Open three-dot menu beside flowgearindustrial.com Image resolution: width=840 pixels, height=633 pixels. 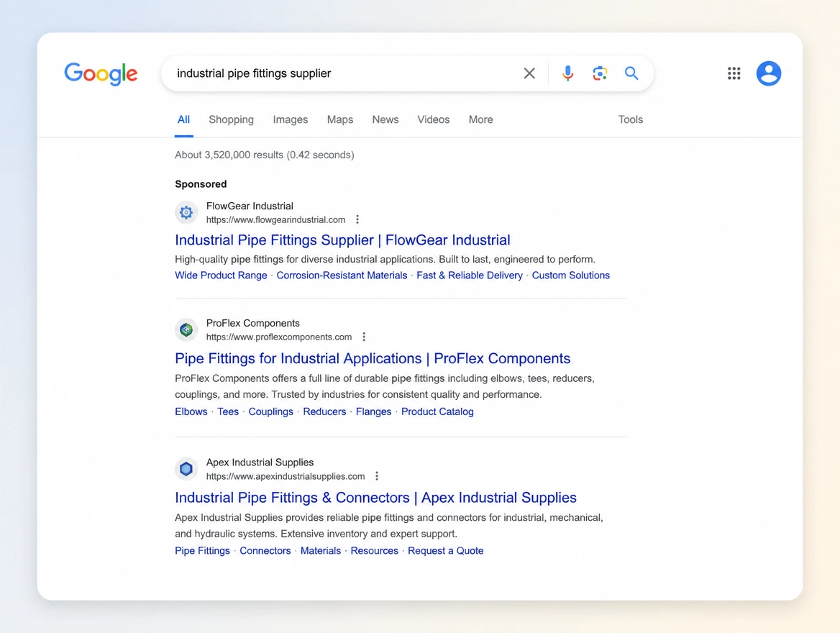pos(357,220)
